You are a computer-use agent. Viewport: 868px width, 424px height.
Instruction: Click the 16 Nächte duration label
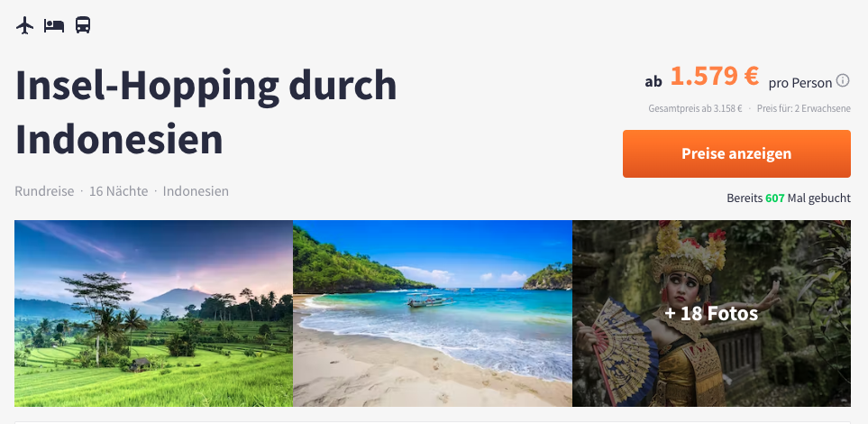(118, 191)
